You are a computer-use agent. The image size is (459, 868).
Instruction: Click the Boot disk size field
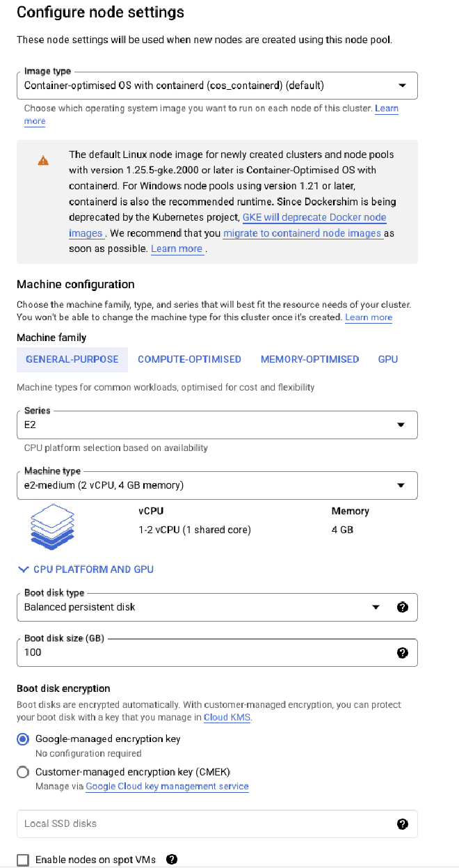(x=202, y=652)
